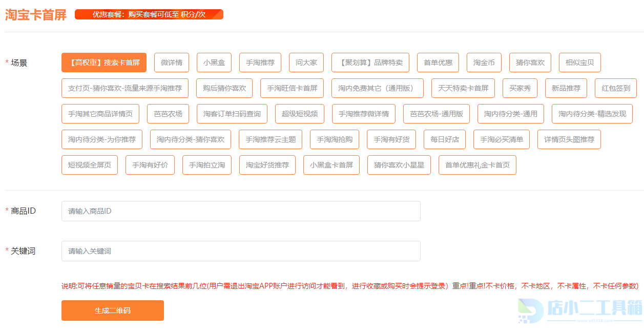Screen dimensions: 644x331
Task: Pick the 红包签到 scene
Action: pos(616,88)
